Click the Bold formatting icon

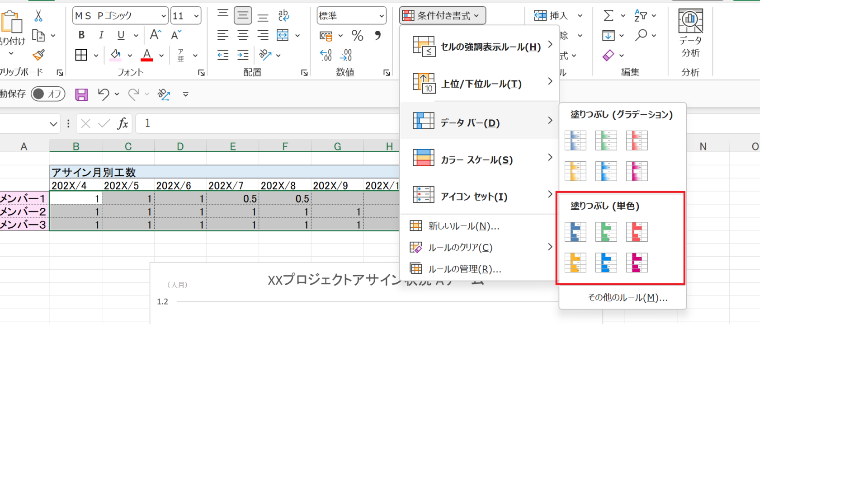pos(81,35)
